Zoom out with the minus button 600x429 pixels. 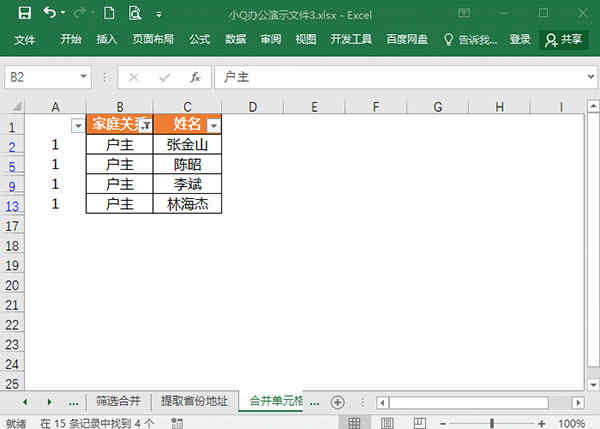pyautogui.click(x=443, y=423)
